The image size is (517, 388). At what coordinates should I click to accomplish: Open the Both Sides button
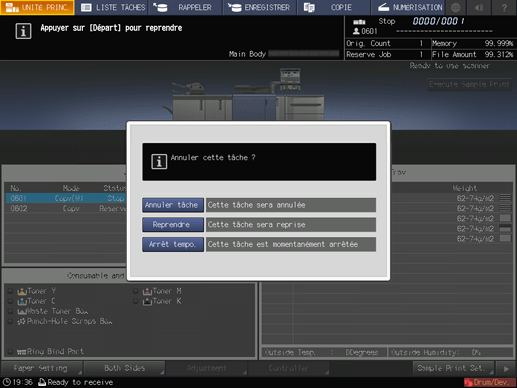(x=124, y=368)
